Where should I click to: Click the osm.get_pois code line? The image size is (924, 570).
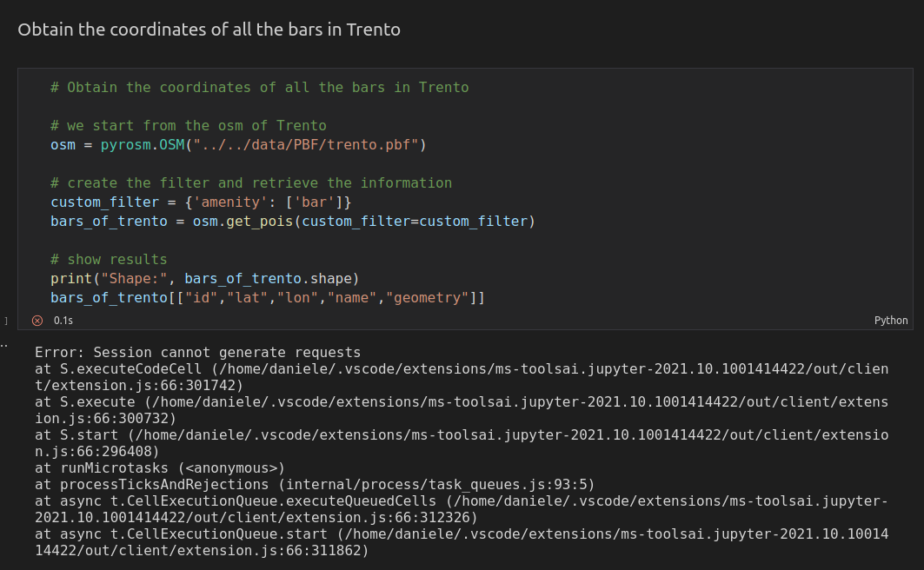click(292, 222)
